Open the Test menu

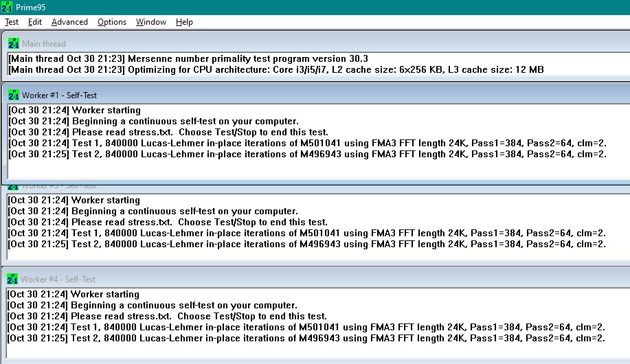[12, 22]
